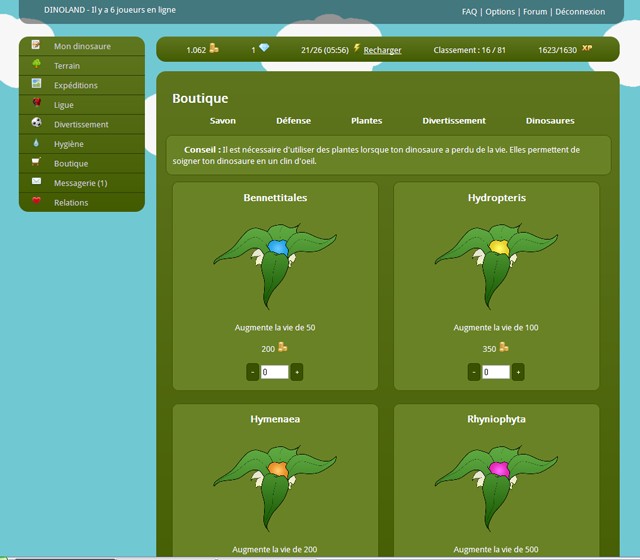Screen dimensions: 640x560
Task: Click the tree icon beside Terrain
Action: [36, 64]
